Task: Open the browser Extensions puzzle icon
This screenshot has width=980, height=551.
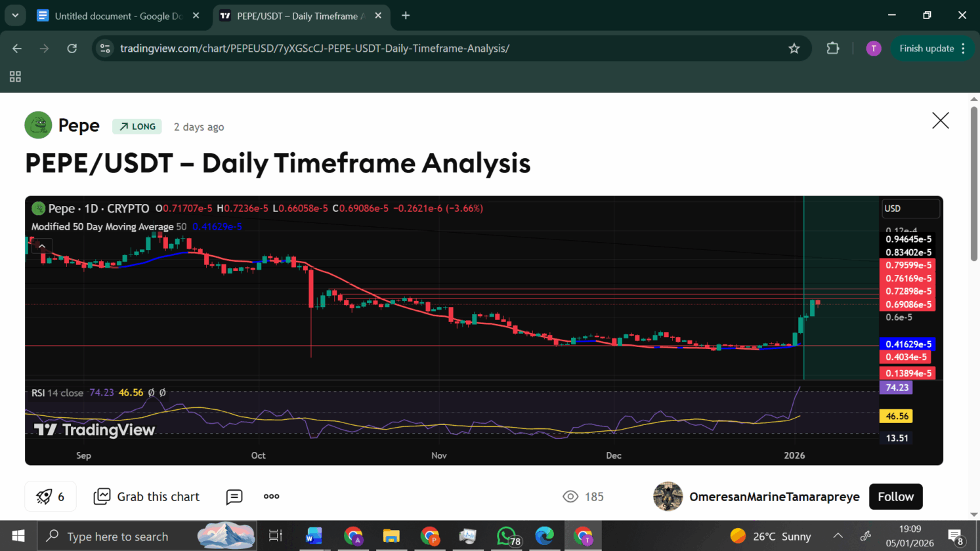Action: 832,49
